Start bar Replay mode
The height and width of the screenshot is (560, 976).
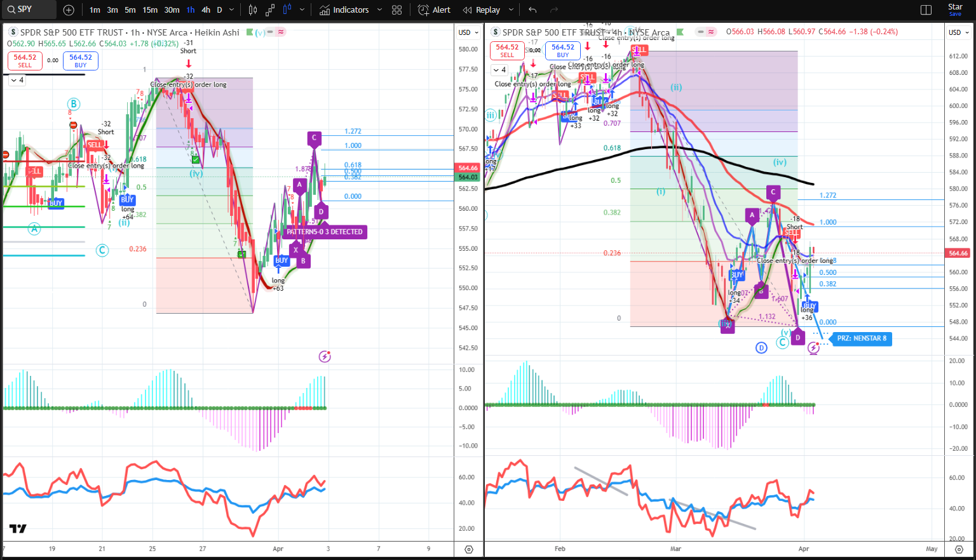pyautogui.click(x=481, y=10)
